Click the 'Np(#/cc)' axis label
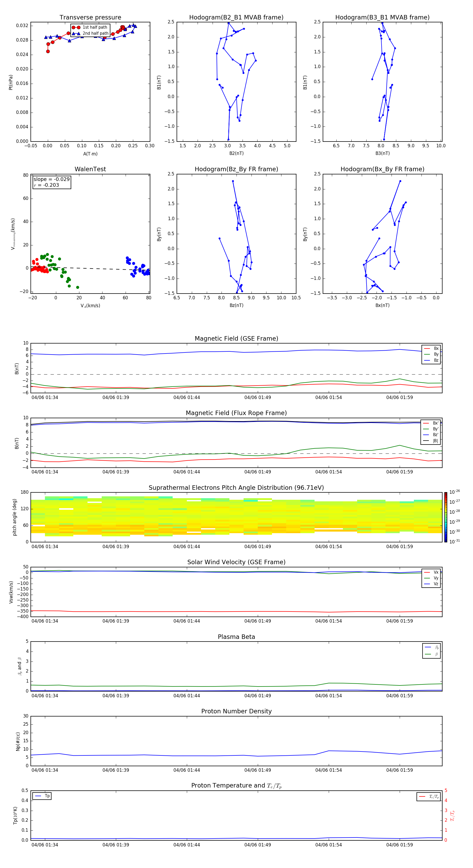Image resolution: width=473 pixels, height=868 pixels. [x=18, y=741]
